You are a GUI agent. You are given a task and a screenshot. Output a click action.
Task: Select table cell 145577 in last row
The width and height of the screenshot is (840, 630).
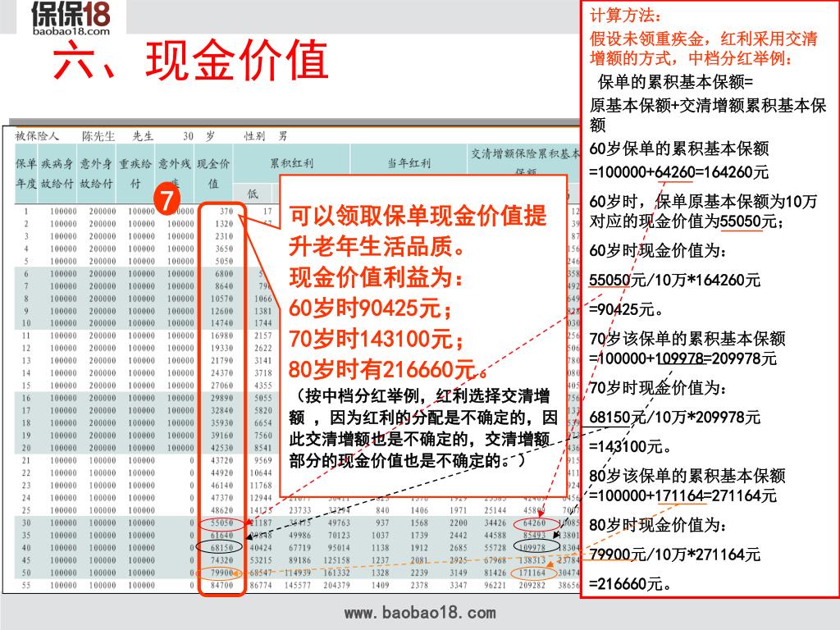click(298, 585)
